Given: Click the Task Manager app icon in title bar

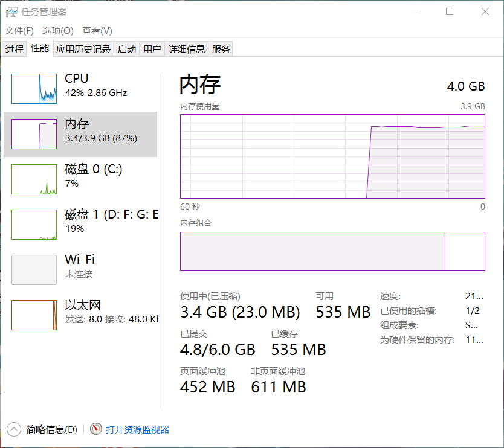Looking at the screenshot, I should [11, 11].
